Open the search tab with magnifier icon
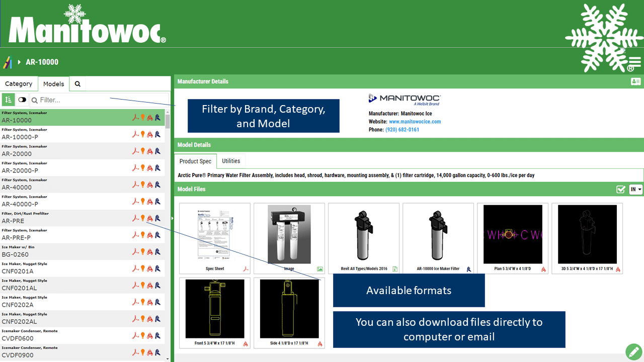Viewport: 644px width, 362px height. [77, 84]
